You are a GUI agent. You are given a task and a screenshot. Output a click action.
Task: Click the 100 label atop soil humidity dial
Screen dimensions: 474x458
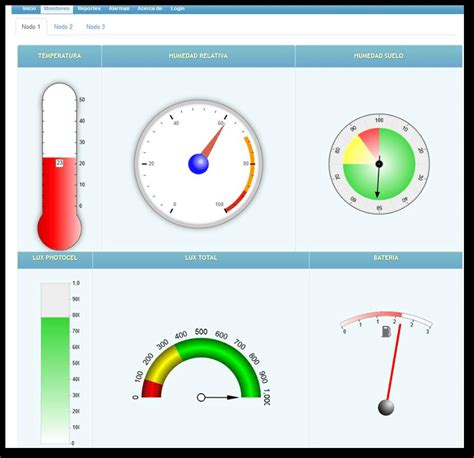pyautogui.click(x=379, y=120)
